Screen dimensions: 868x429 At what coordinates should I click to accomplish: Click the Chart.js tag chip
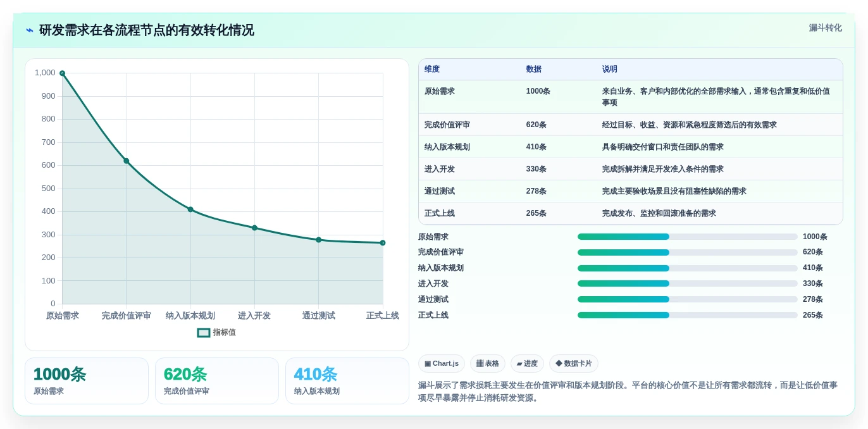[x=442, y=363]
